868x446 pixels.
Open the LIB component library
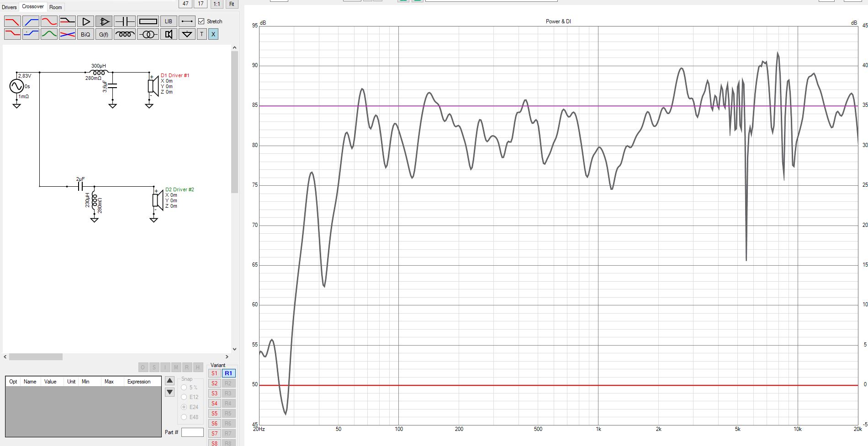[x=169, y=21]
